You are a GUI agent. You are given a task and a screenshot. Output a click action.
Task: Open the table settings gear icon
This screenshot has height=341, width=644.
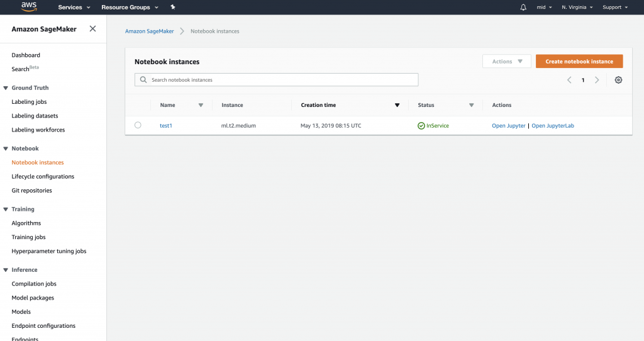click(618, 80)
